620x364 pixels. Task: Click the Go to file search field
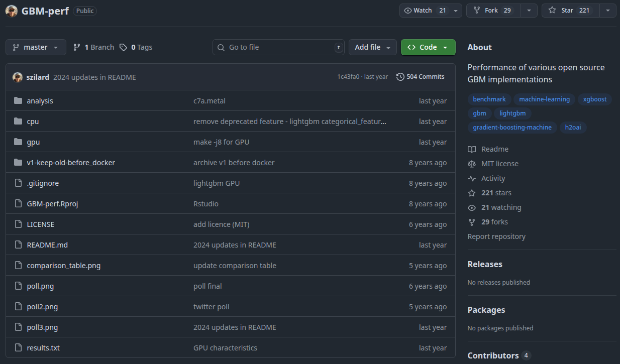coord(278,47)
